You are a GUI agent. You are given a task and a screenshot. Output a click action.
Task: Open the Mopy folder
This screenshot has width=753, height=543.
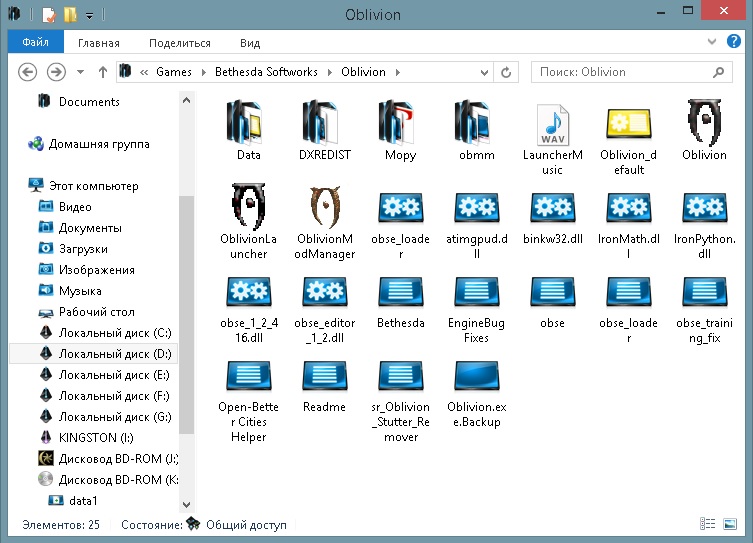401,130
